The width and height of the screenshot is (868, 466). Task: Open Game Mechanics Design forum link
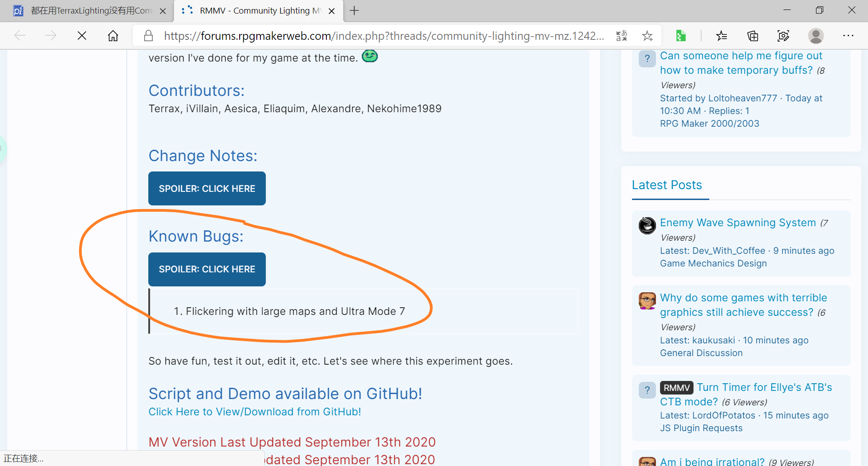coord(713,263)
